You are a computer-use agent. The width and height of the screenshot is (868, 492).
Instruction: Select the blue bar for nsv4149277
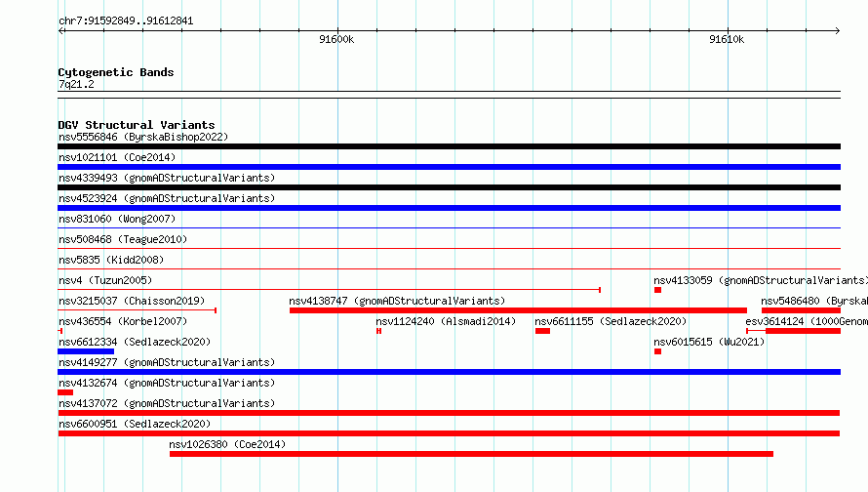pos(449,372)
